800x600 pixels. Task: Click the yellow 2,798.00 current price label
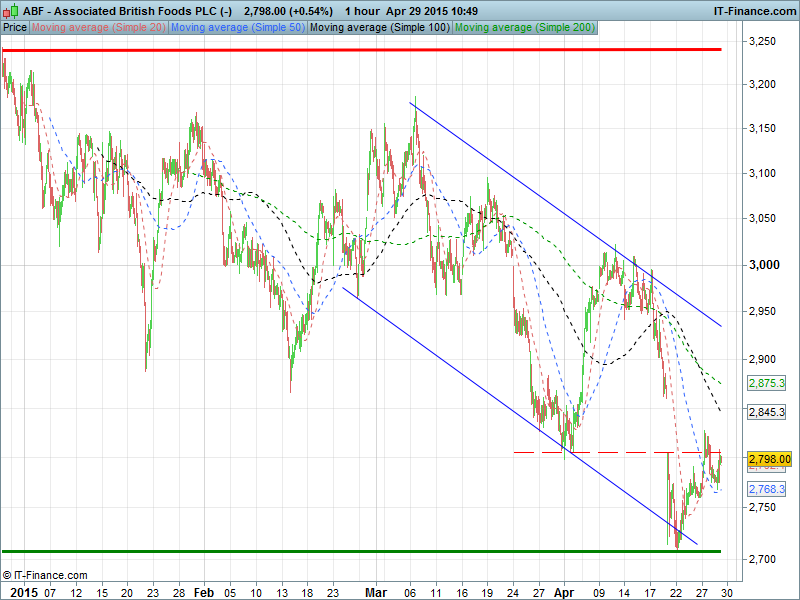(x=769, y=458)
